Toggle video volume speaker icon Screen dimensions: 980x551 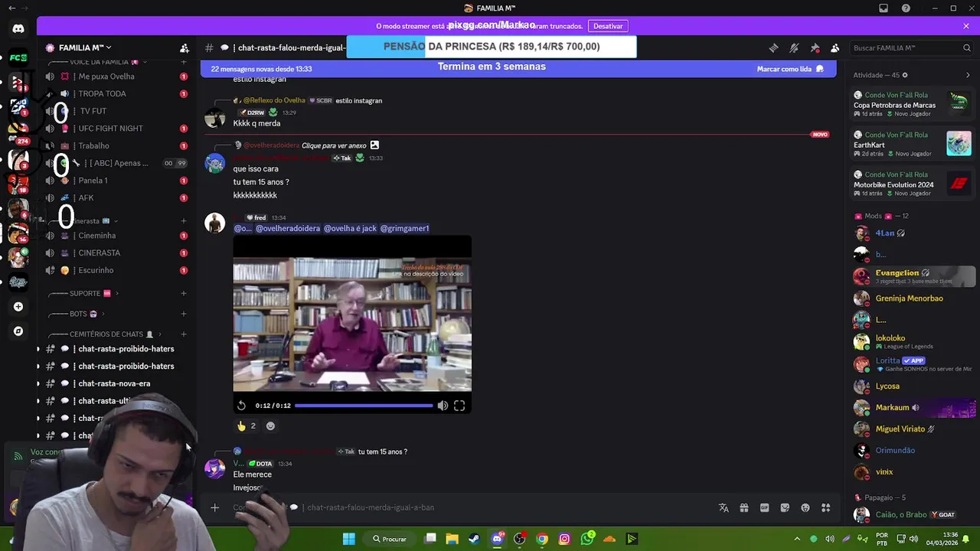[443, 406]
